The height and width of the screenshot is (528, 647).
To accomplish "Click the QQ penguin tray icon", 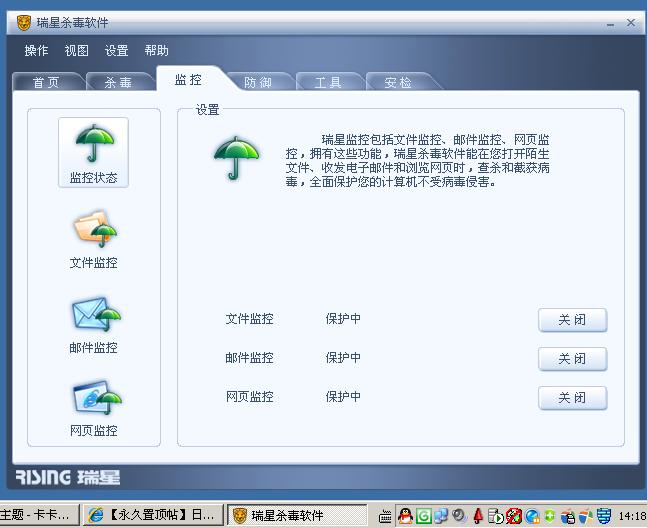I will point(406,516).
